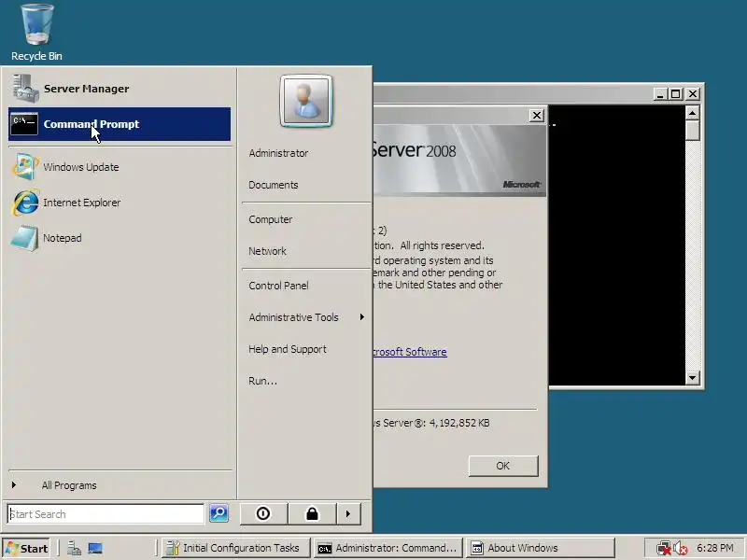Open the Run... dialog
The height and width of the screenshot is (560, 747).
click(x=262, y=381)
